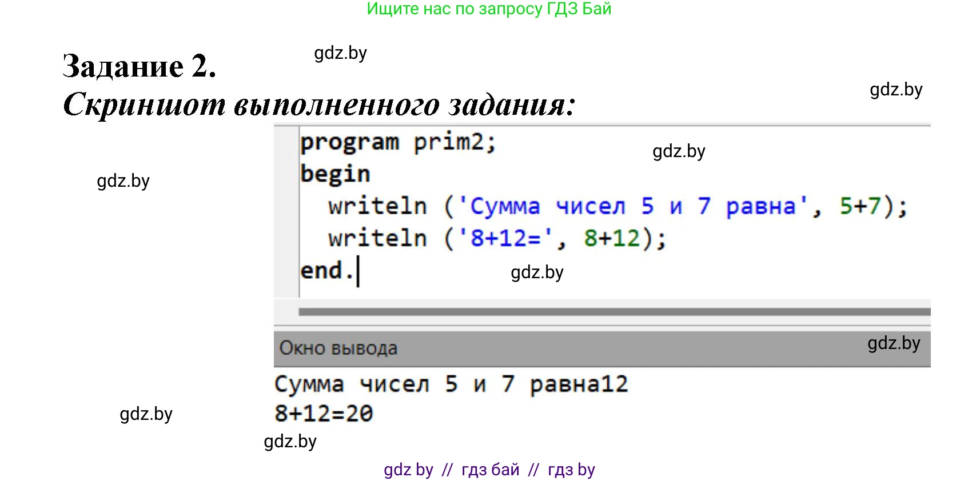Click the purple footer text "gdz by // гдз бай"
The width and height of the screenshot is (980, 481).
tap(489, 470)
